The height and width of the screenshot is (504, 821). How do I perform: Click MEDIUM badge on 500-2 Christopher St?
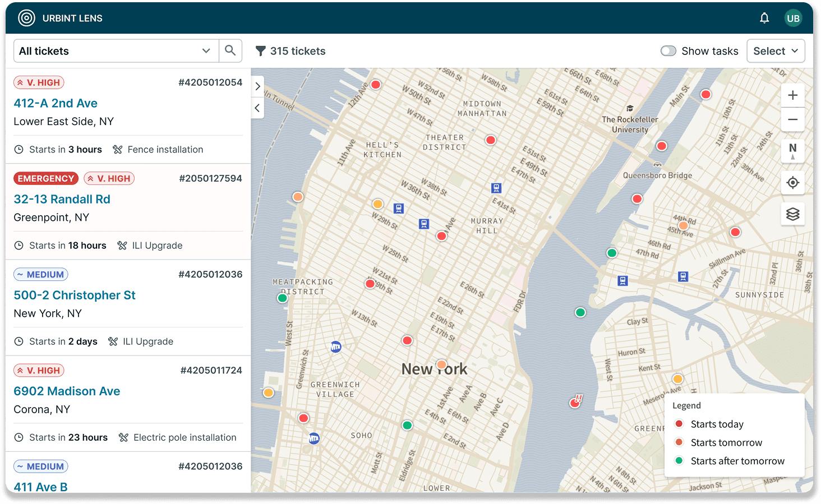click(x=40, y=274)
